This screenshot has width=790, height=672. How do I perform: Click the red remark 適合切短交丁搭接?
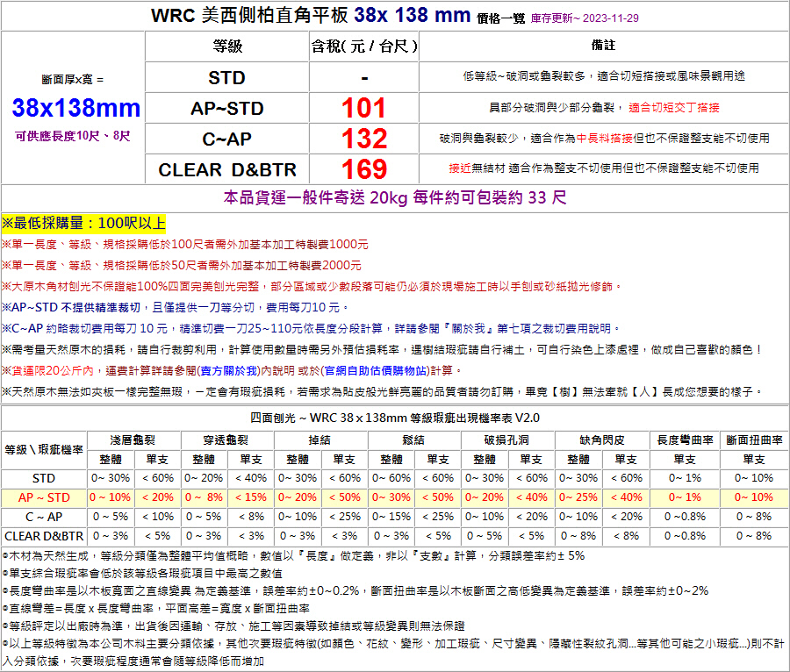[x=674, y=107]
